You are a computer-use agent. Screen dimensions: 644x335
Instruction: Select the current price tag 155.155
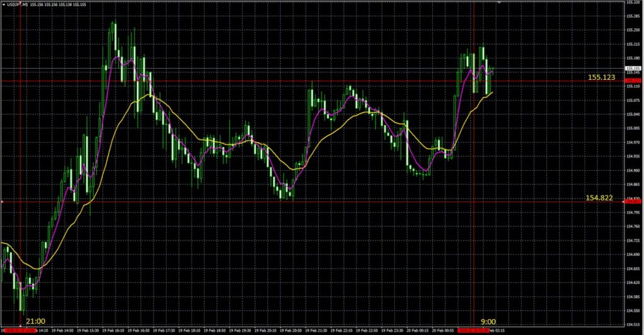(633, 68)
